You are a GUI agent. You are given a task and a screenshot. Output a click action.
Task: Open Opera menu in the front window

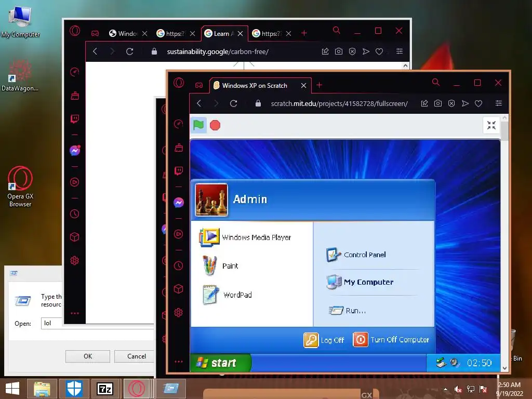179,83
